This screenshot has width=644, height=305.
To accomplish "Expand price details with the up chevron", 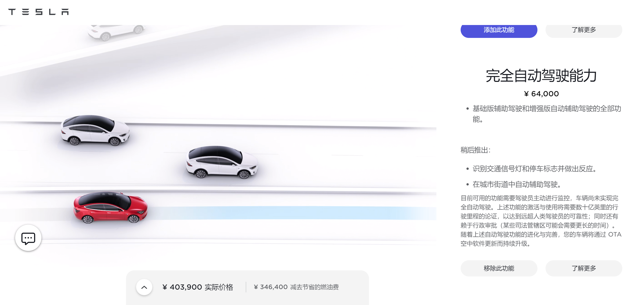I will point(144,287).
